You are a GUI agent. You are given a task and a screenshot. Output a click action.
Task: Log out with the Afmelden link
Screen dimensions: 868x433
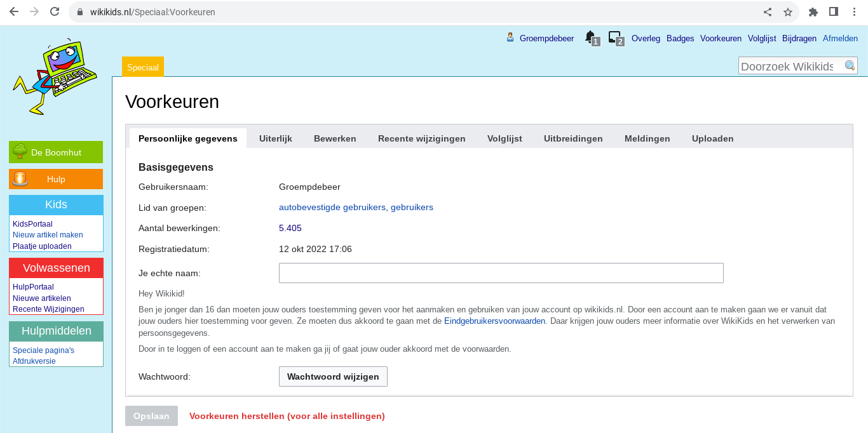coord(840,38)
